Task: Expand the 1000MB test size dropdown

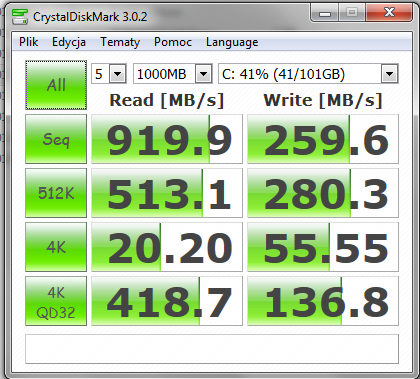Action: [204, 74]
